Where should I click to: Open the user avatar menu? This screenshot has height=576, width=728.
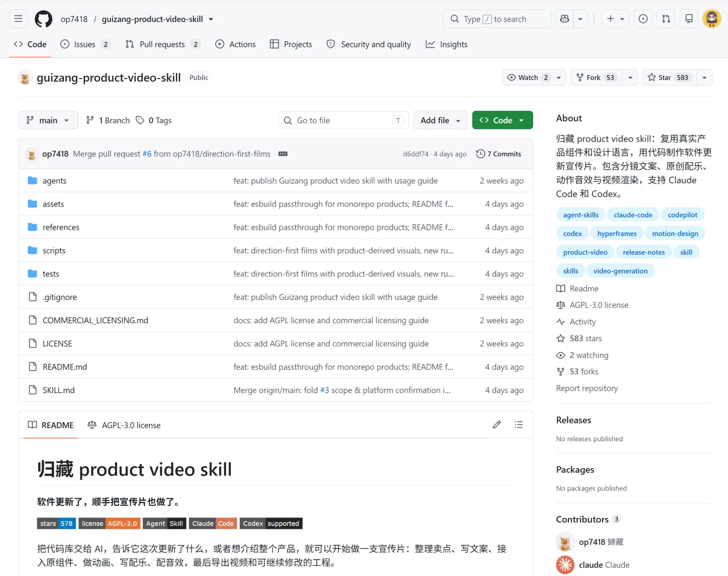712,19
